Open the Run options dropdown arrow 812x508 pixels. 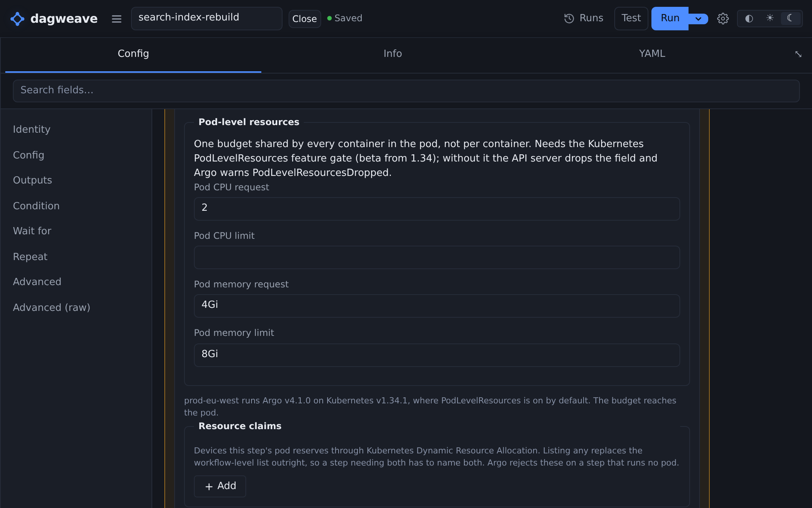point(698,19)
